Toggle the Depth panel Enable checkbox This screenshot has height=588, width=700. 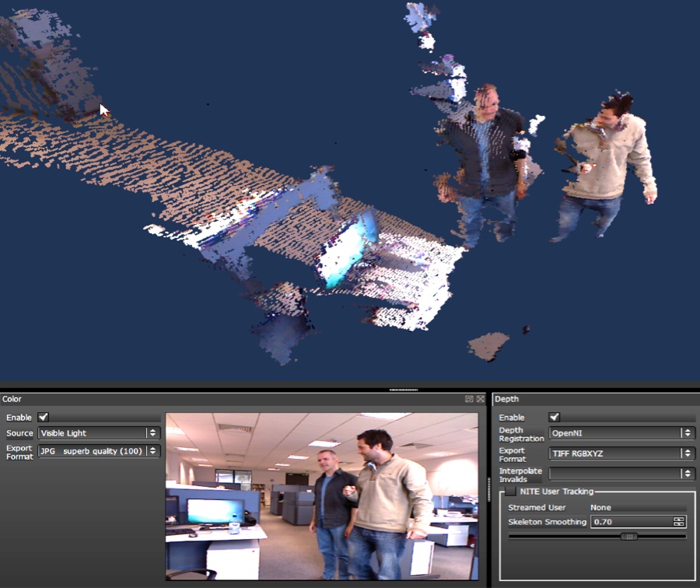[x=554, y=417]
